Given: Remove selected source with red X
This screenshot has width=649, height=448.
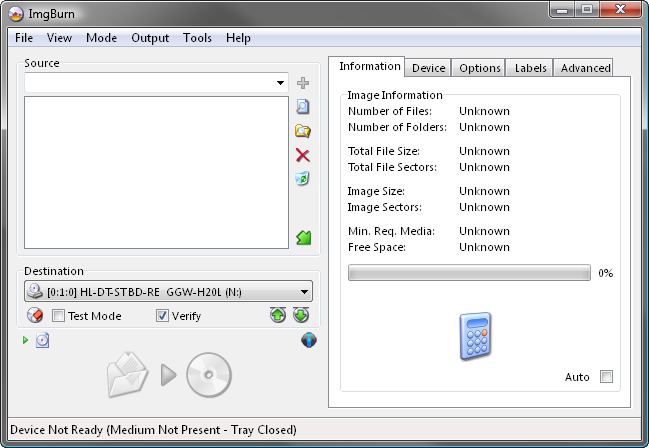Looking at the screenshot, I should coord(303,155).
